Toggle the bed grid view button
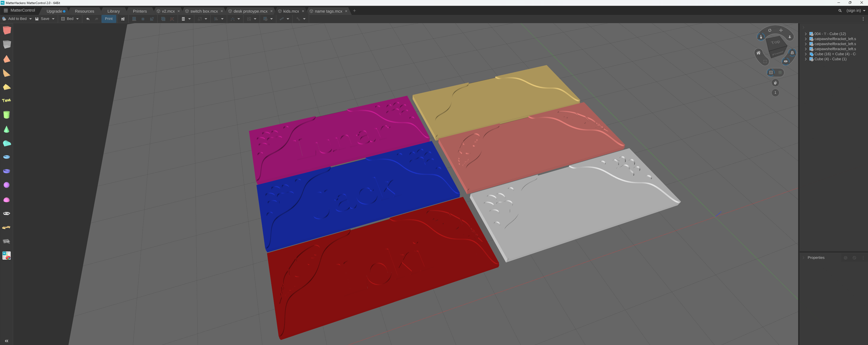This screenshot has width=868, height=345. point(771,72)
